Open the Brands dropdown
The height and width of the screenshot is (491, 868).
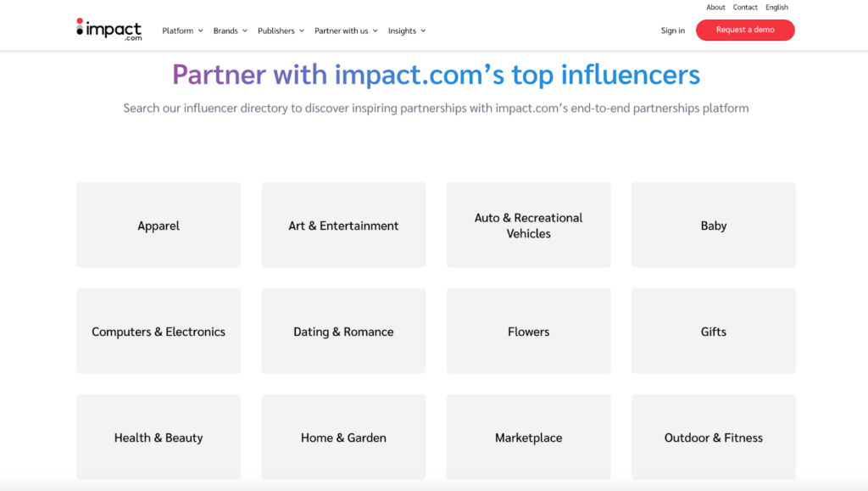[230, 31]
